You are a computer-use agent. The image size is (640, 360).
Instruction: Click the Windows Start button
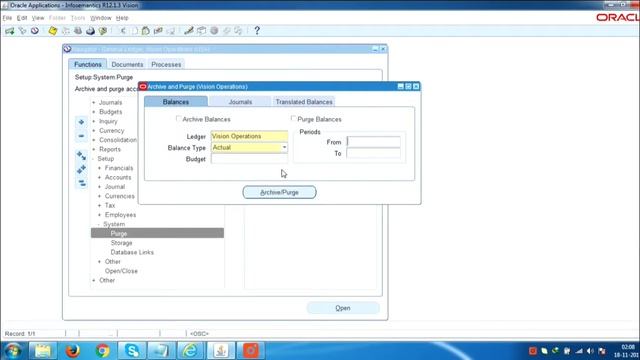(x=13, y=351)
